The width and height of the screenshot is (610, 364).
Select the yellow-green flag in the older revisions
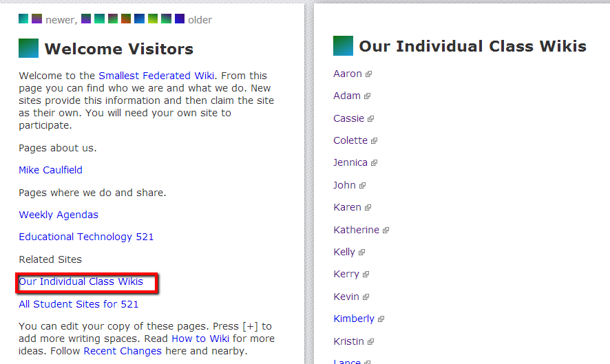153,19
